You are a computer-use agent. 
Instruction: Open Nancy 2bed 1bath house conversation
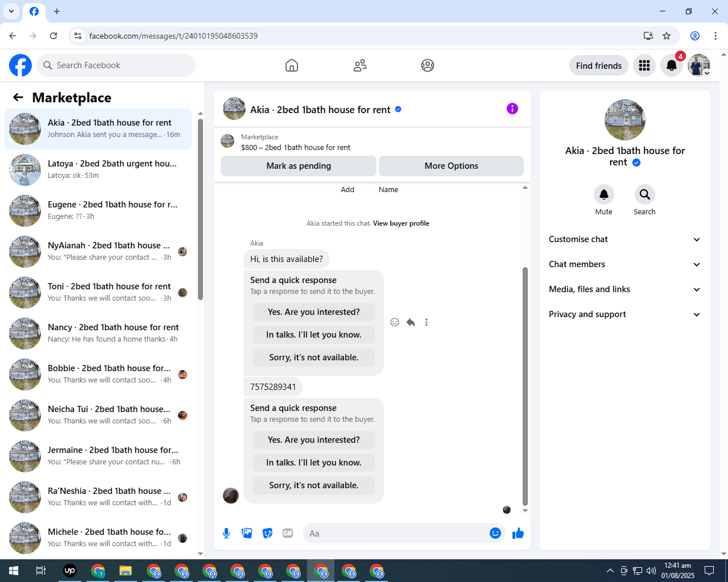click(x=98, y=334)
